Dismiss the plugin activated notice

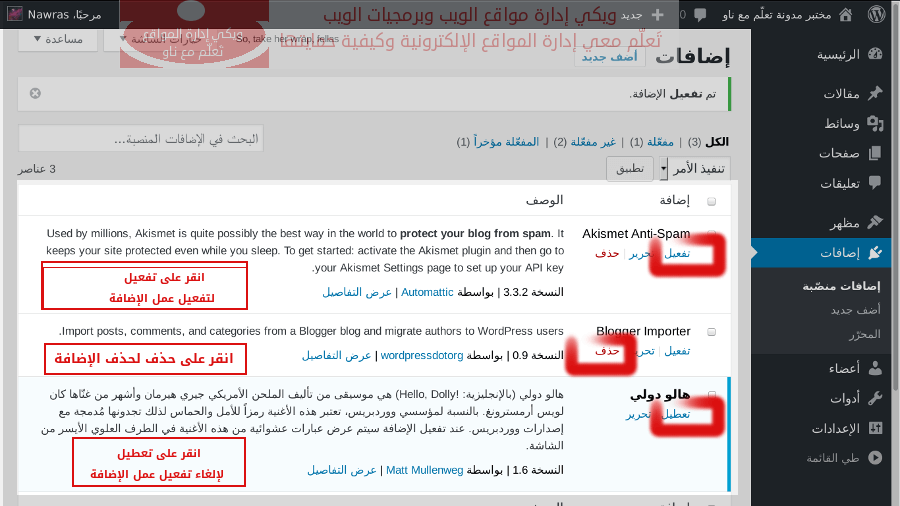(35, 93)
